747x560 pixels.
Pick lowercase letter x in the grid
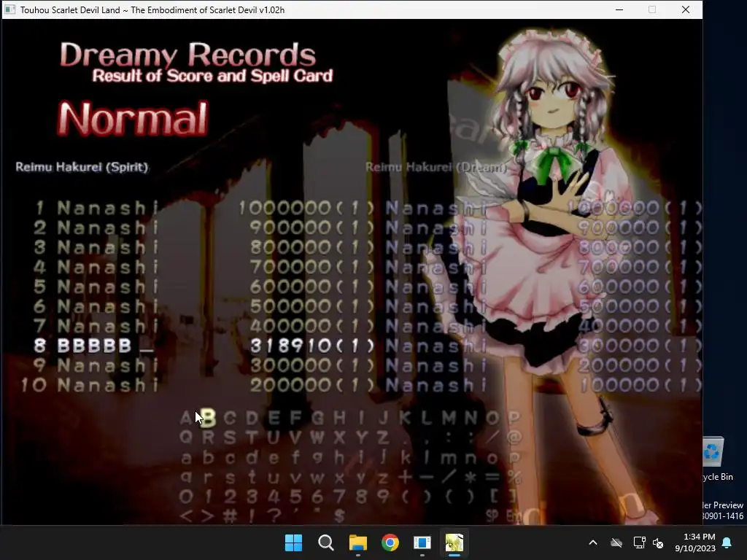(x=339, y=478)
